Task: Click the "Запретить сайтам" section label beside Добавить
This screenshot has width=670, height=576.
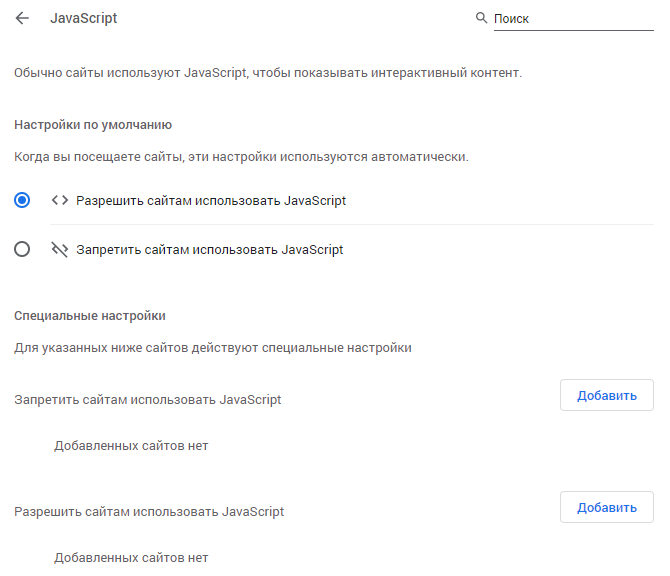Action: pyautogui.click(x=148, y=399)
